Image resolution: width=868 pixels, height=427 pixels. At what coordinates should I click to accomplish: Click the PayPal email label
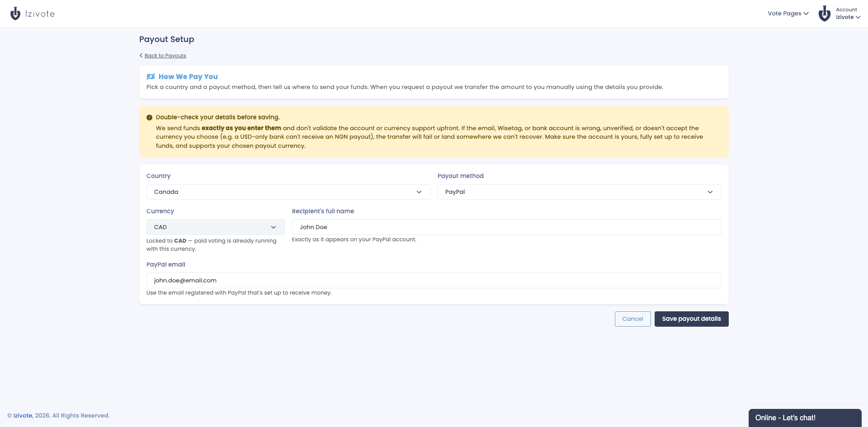[x=165, y=265]
